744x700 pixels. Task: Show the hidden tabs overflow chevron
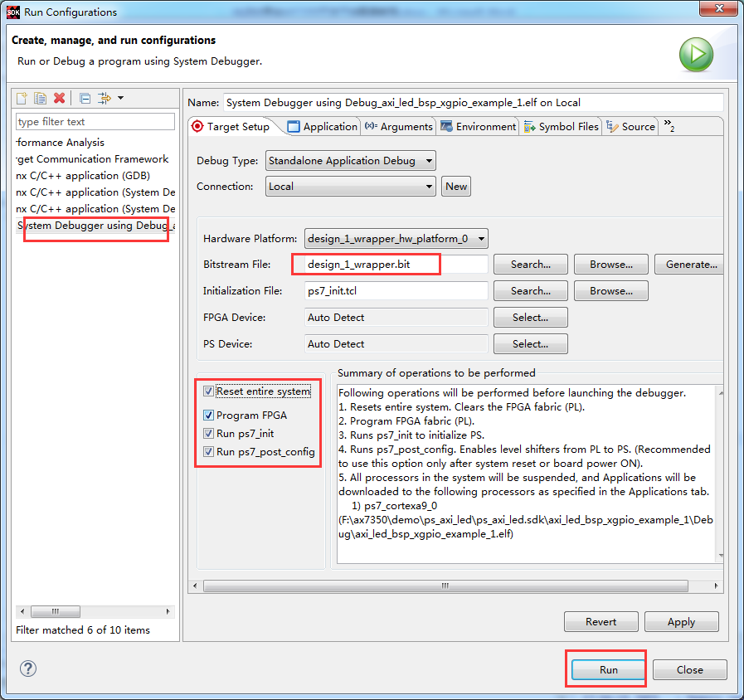(x=669, y=125)
